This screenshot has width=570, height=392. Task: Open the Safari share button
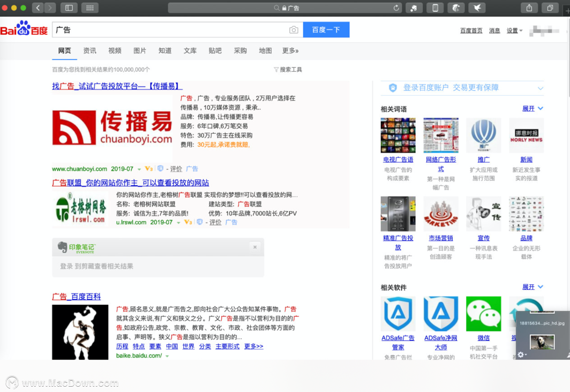(x=529, y=7)
